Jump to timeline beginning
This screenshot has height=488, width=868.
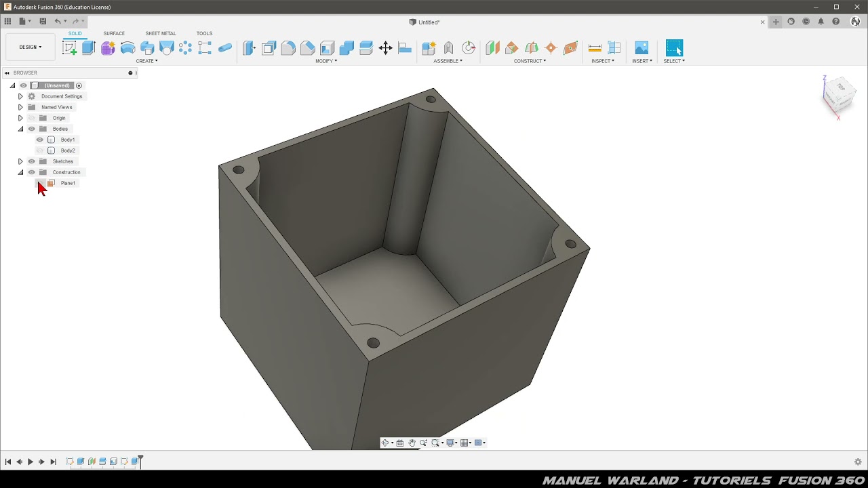pos(8,462)
